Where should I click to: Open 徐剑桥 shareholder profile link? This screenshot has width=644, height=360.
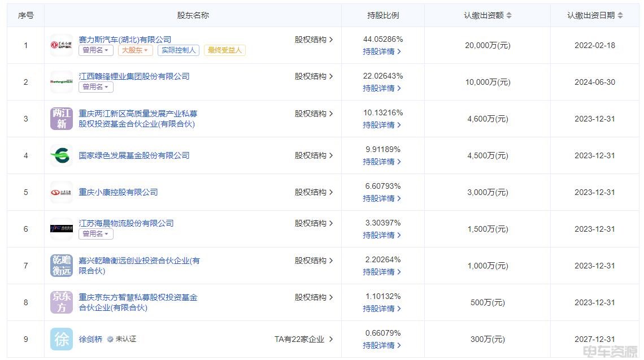point(90,340)
